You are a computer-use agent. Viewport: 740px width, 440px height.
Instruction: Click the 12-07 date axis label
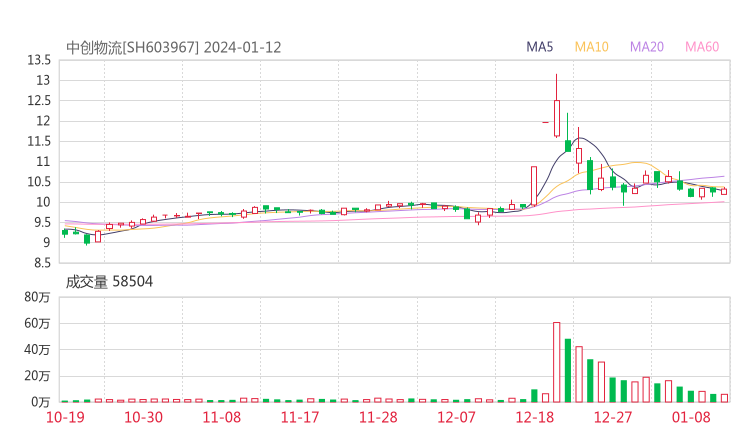[456, 417]
